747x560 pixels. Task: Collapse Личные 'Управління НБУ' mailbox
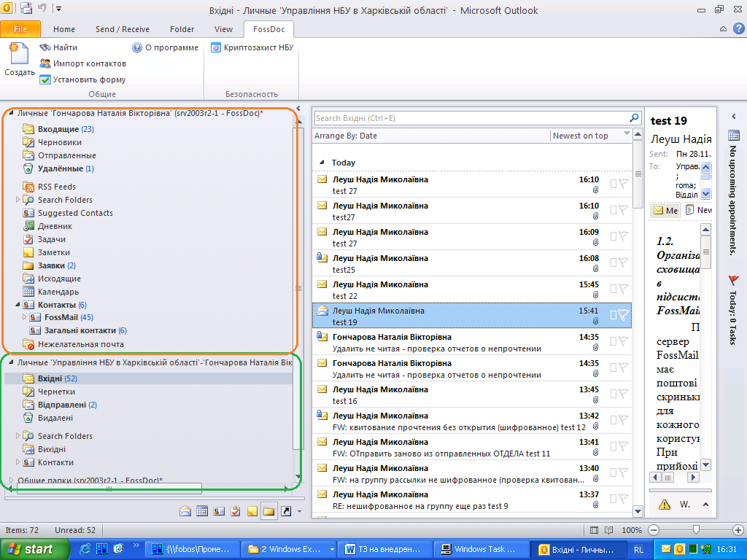(11, 362)
